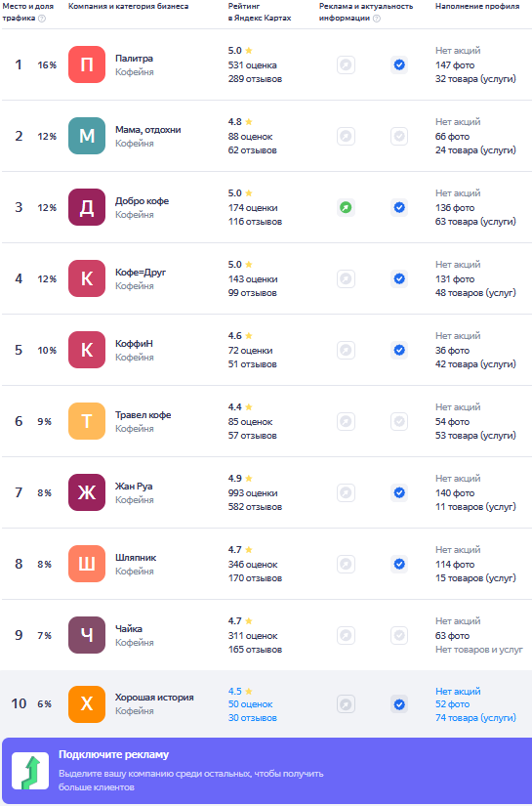Click the green ad arrow icon for Добро кофе
Image resolution: width=532 pixels, height=806 pixels.
coord(346,208)
